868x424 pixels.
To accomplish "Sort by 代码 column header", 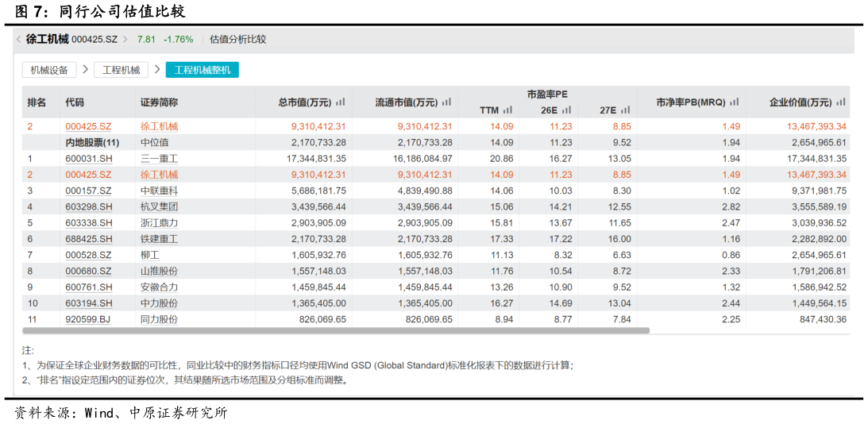I will coord(75,102).
